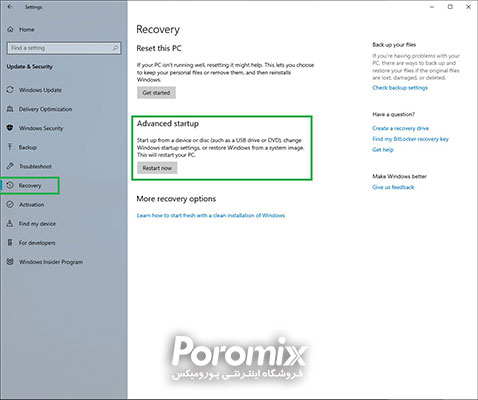Select Backup in the sidebar
This screenshot has height=400, width=478.
tap(28, 147)
